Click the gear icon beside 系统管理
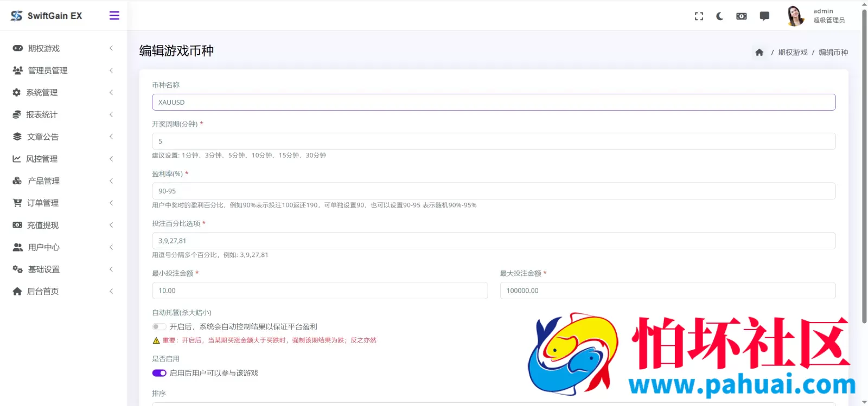The height and width of the screenshot is (406, 868). (x=17, y=93)
